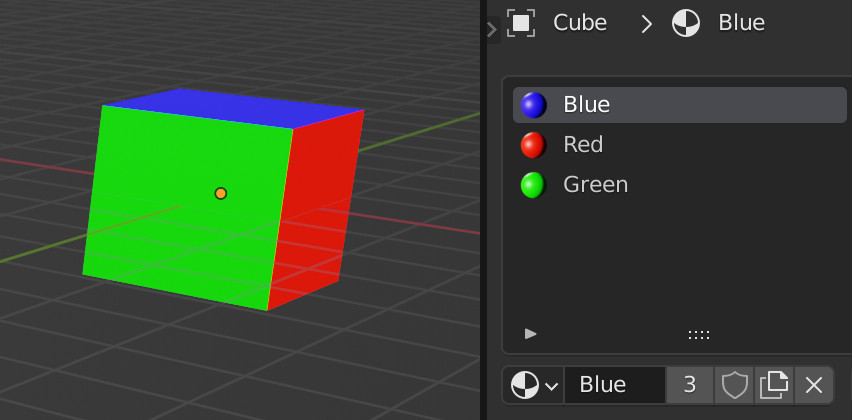Unlink material with the X button

pyautogui.click(x=813, y=385)
